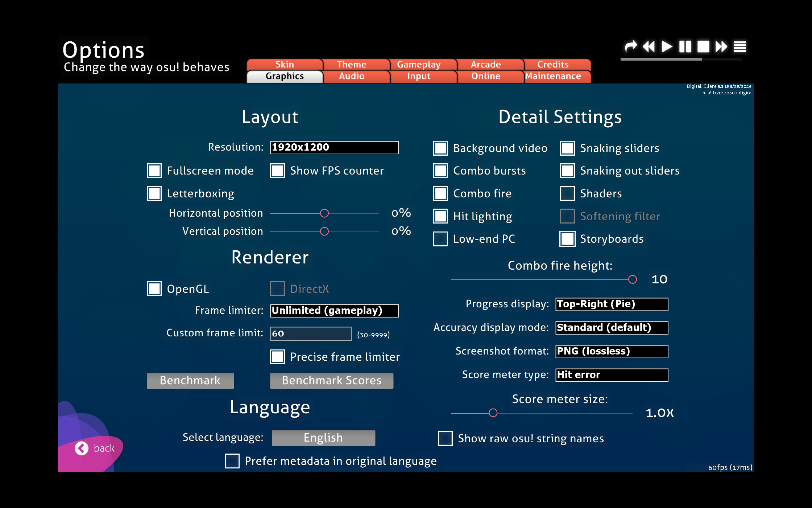Select the Graphics tab

[x=285, y=76]
